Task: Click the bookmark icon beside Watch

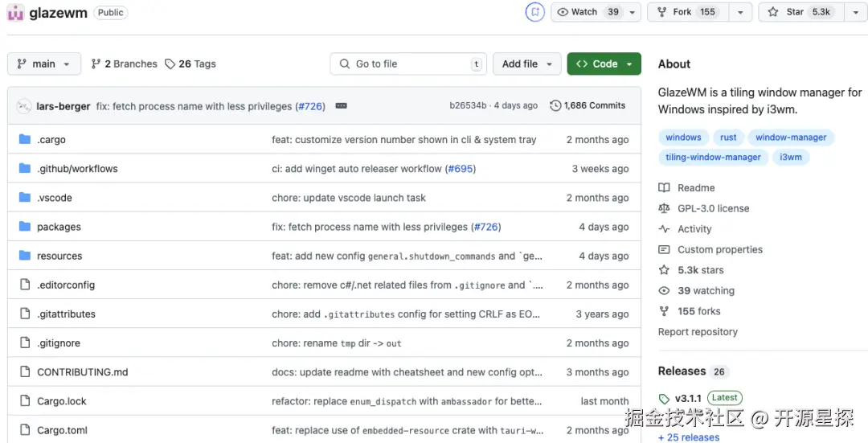Action: pyautogui.click(x=534, y=12)
